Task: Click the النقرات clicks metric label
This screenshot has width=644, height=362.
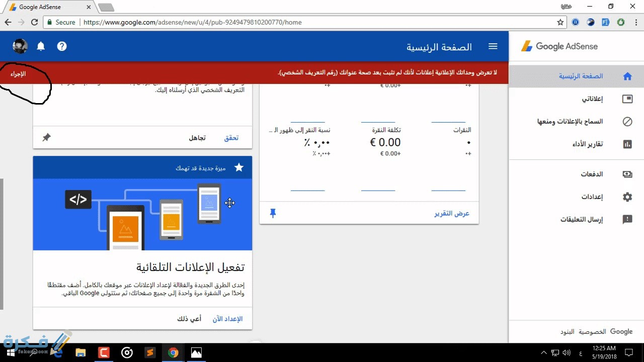Action: (x=462, y=130)
